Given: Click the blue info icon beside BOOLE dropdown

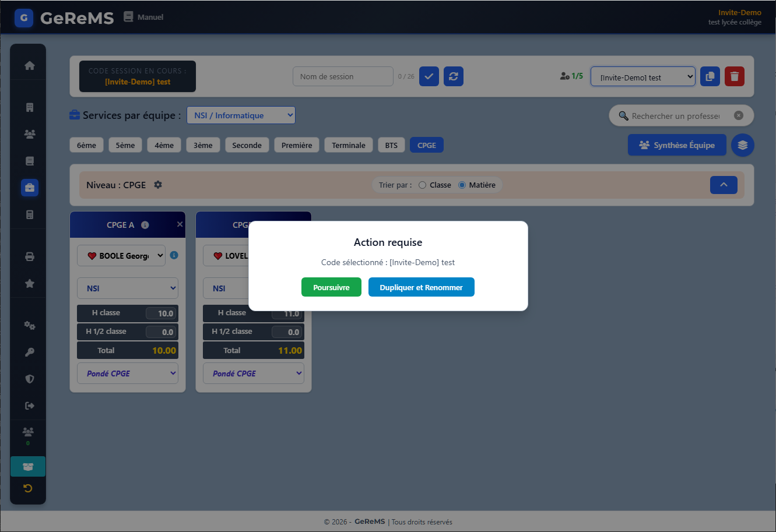Looking at the screenshot, I should click(174, 255).
